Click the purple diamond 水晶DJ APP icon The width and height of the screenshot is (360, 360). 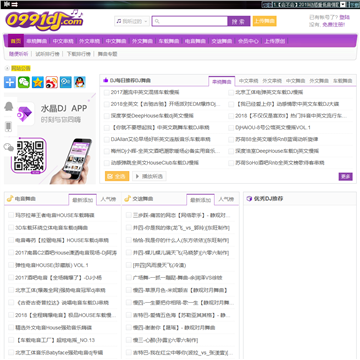(x=24, y=114)
